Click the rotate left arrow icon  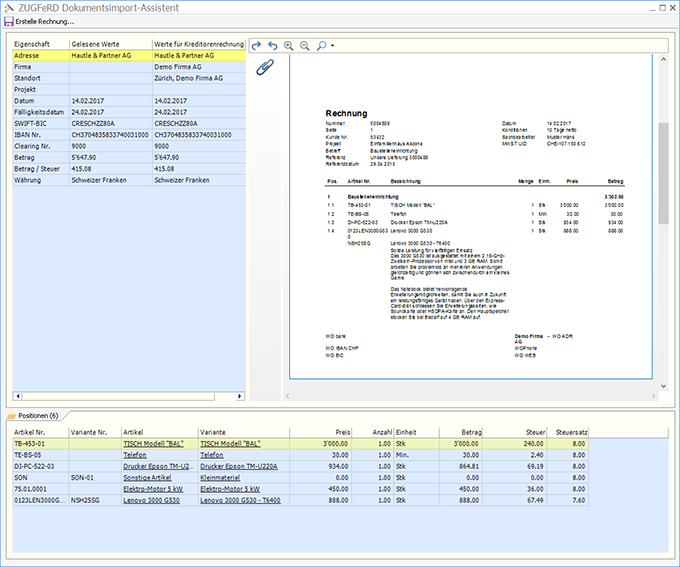(x=272, y=46)
